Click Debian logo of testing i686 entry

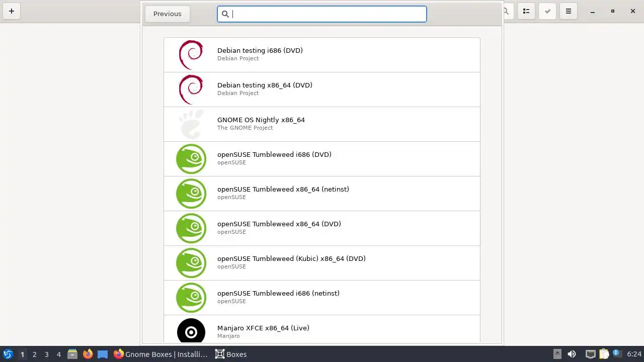click(191, 55)
